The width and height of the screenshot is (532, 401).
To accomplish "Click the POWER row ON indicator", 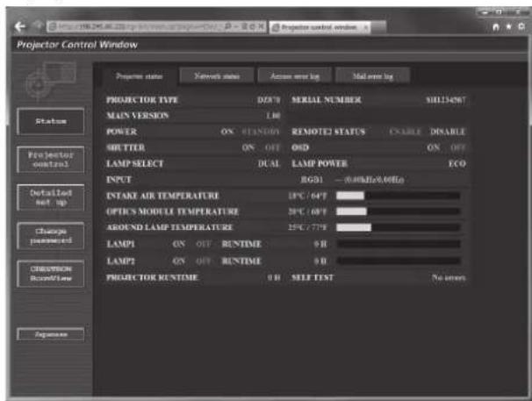I will (227, 132).
